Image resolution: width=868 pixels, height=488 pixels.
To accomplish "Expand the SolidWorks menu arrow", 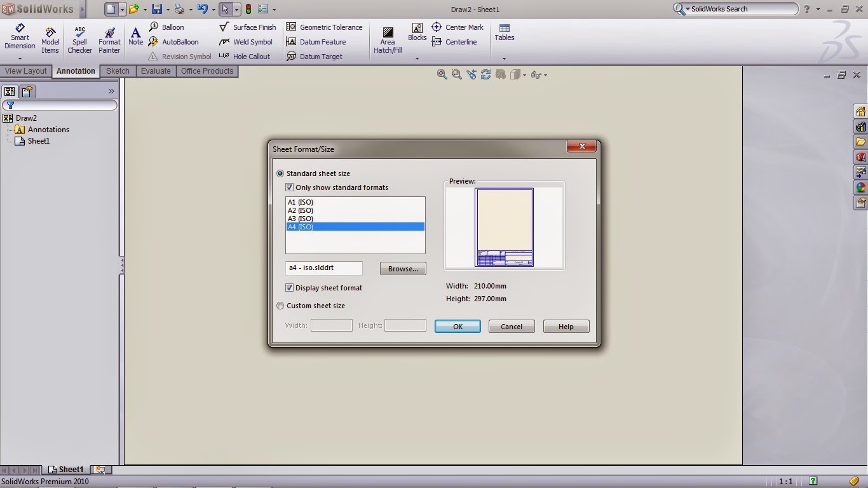I will pos(83,9).
